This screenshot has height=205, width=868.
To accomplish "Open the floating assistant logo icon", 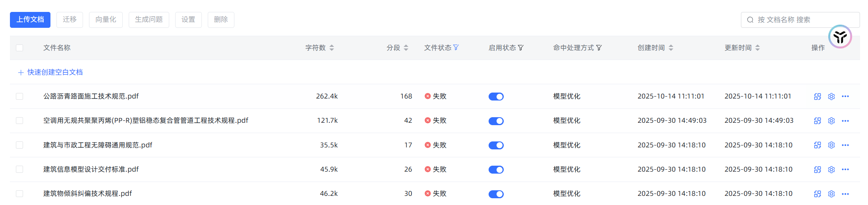I will tap(840, 37).
